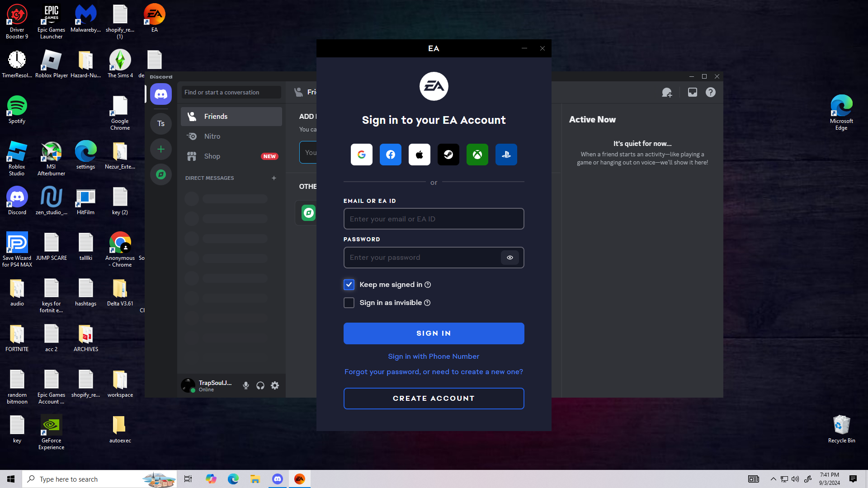Open Discord user settings gear

point(275,385)
